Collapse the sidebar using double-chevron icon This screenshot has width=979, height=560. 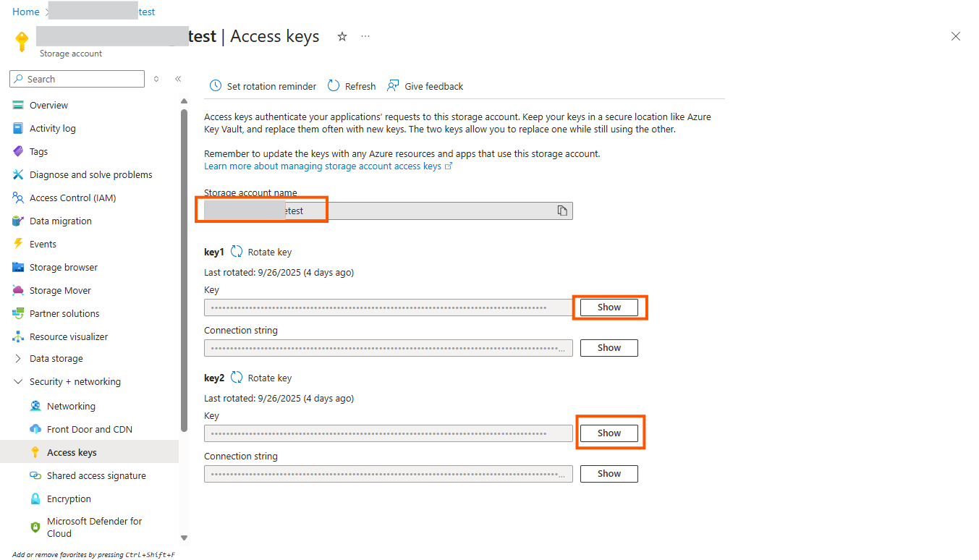178,79
